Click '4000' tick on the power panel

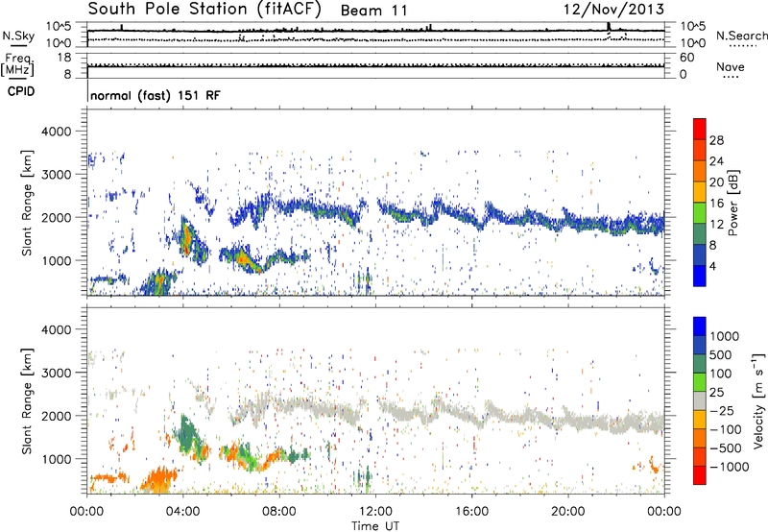(x=56, y=132)
